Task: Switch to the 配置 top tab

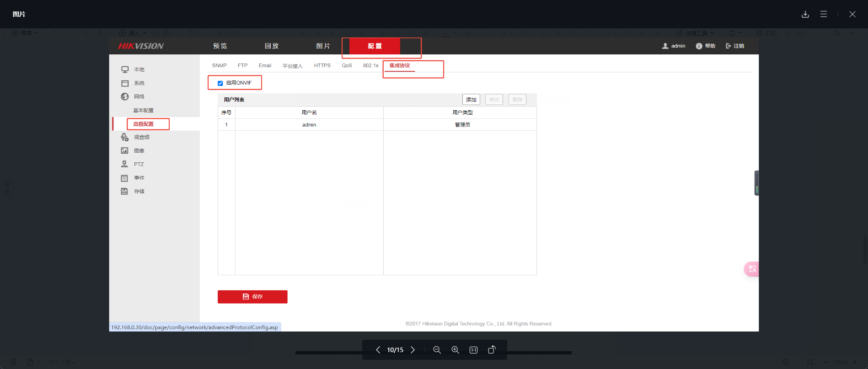Action: click(x=375, y=46)
